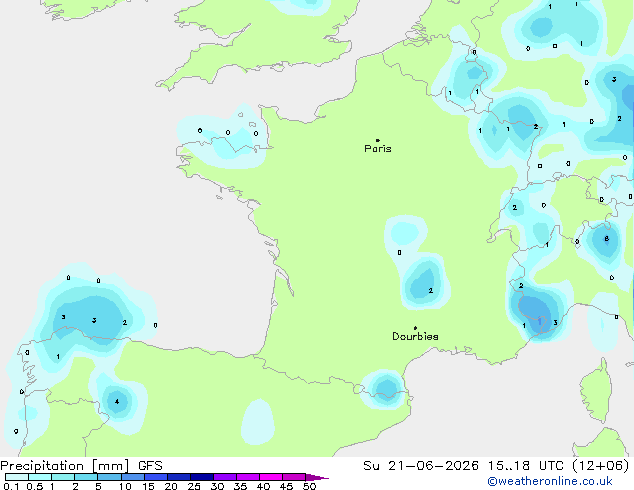Viewport: 634px width, 490px height.
Task: Pick the legend swatch between 45 and 50
Action: 294,477
